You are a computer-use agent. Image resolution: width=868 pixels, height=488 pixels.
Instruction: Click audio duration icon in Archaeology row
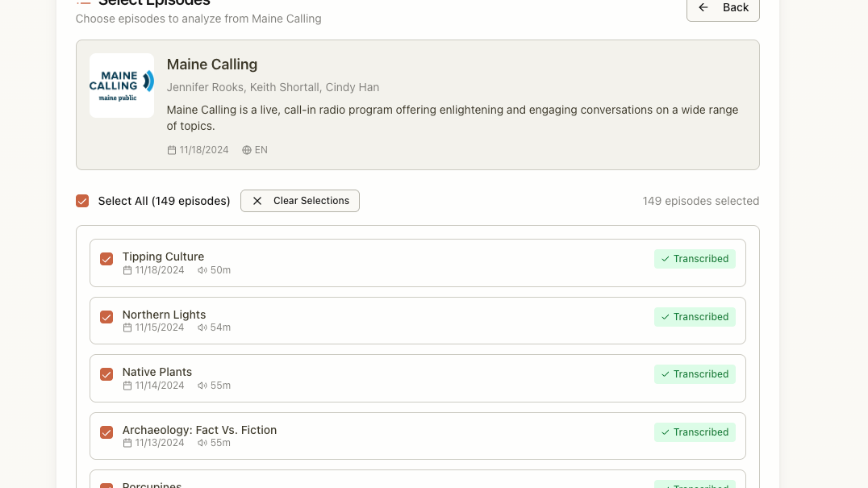coord(202,443)
